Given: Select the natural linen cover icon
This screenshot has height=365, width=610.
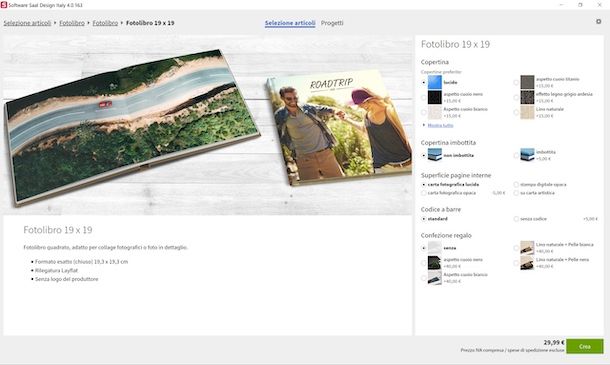Looking at the screenshot, I should pos(527,112).
